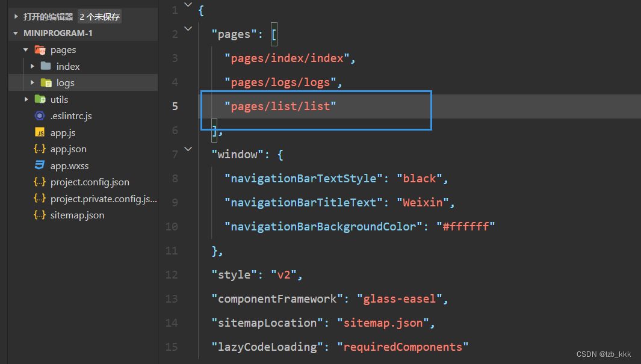This screenshot has width=641, height=364.
Task: Select the utils folder label
Action: click(59, 100)
